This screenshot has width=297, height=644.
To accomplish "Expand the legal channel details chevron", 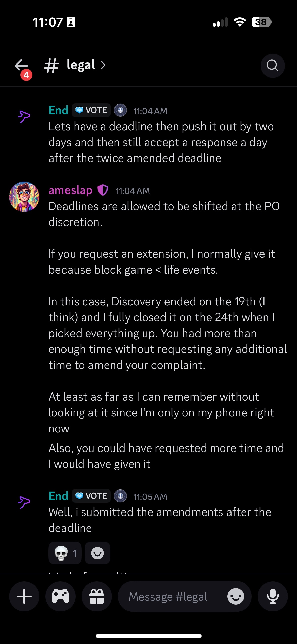I will point(103,65).
